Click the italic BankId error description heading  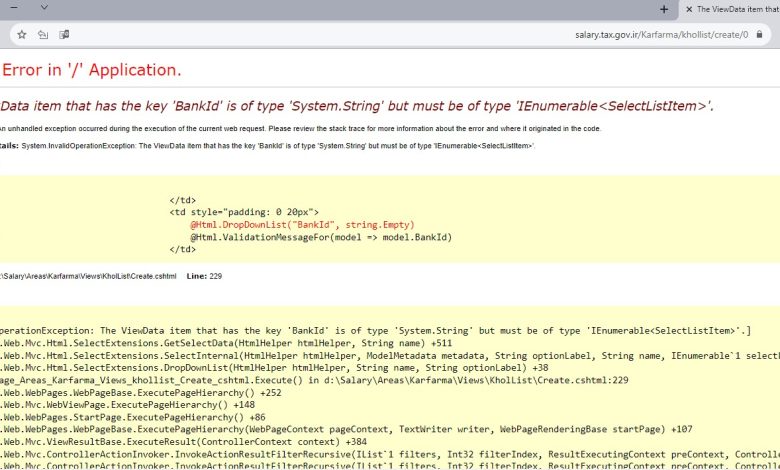pyautogui.click(x=358, y=106)
